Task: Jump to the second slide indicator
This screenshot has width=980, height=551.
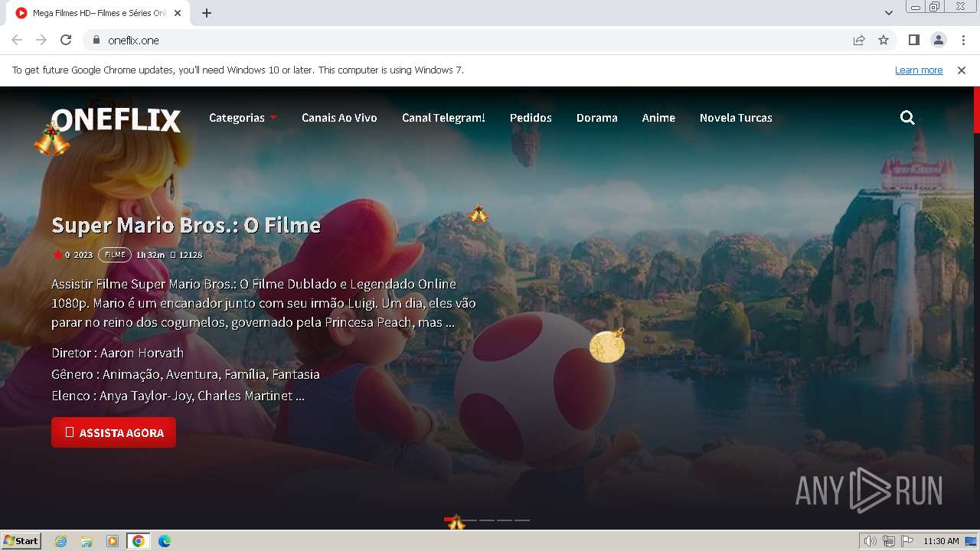Action: coord(469,520)
